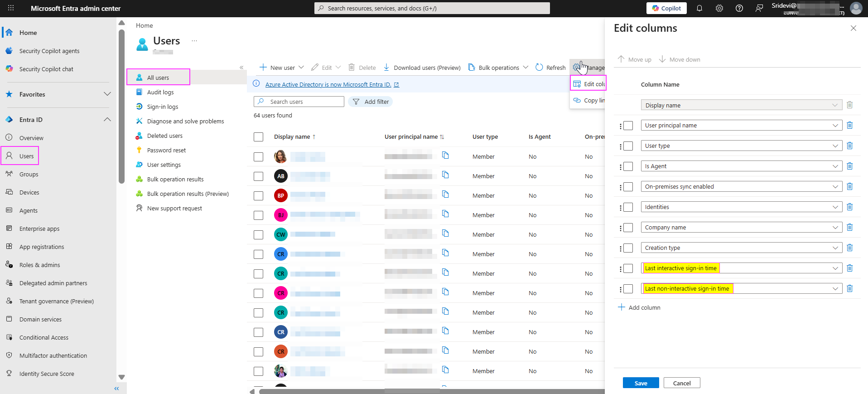Image resolution: width=868 pixels, height=394 pixels.
Task: Collapse the Entra ID section
Action: click(107, 119)
